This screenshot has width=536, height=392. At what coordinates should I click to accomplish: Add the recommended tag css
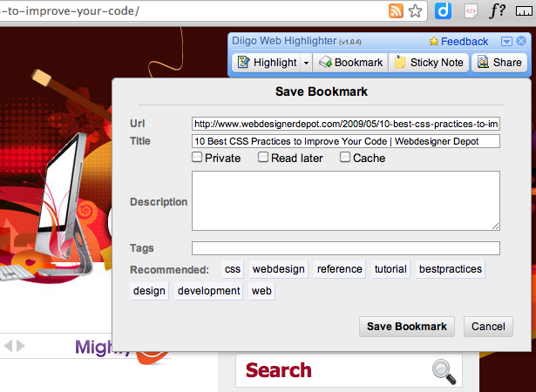tap(233, 269)
